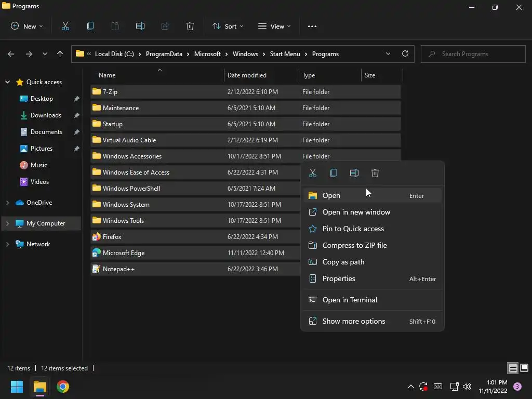Sort by the Type column header
Screen dimensions: 532x399
pos(330,75)
